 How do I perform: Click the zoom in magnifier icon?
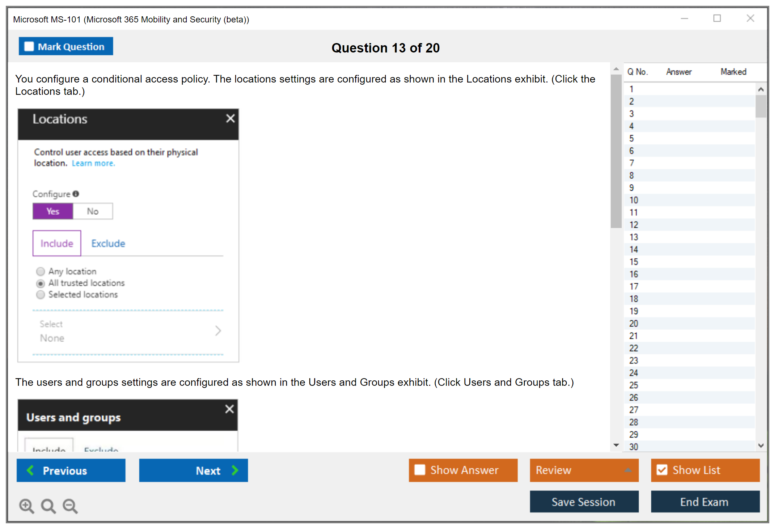click(x=26, y=506)
